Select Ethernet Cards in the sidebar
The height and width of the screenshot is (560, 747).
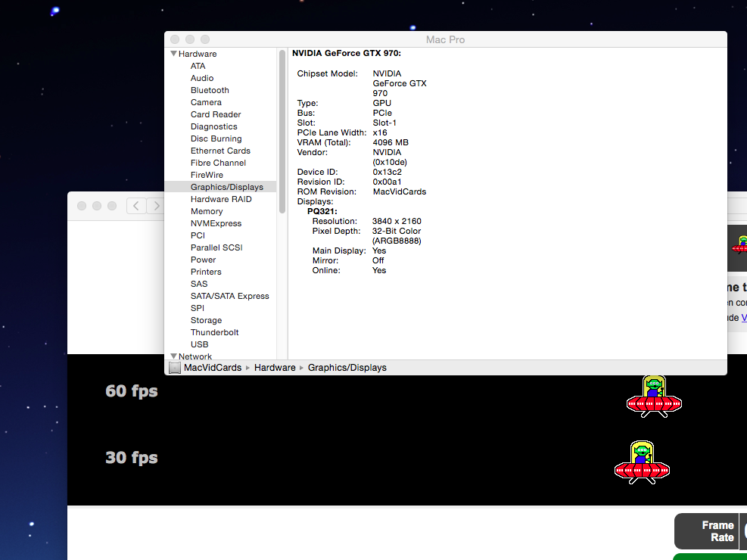(220, 151)
